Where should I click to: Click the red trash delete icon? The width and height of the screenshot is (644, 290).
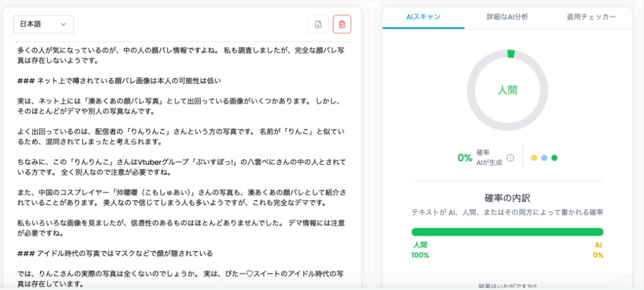pos(341,25)
